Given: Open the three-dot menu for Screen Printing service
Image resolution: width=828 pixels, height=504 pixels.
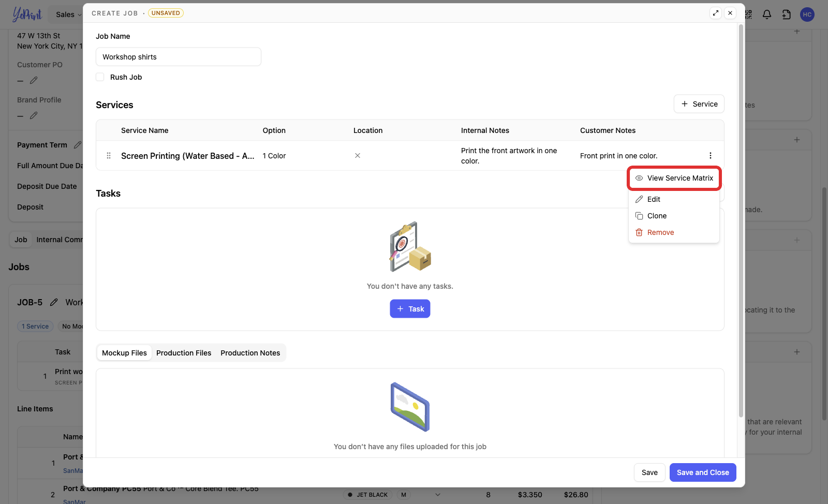Looking at the screenshot, I should point(710,156).
